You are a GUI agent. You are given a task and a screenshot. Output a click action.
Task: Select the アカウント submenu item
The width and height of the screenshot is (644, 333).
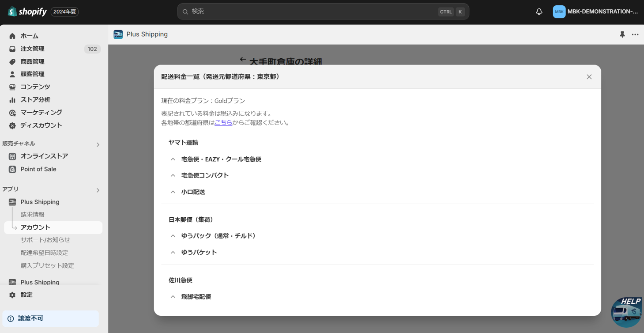point(53,227)
